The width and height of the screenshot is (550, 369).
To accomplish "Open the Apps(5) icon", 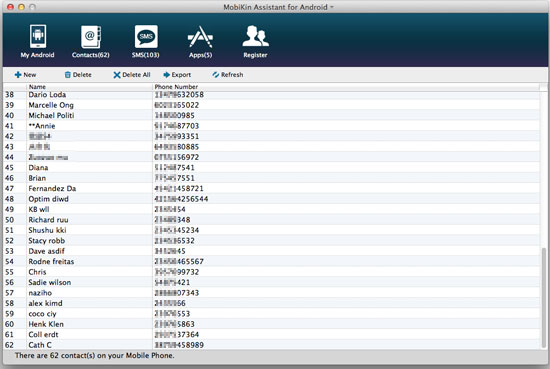I will (x=200, y=37).
